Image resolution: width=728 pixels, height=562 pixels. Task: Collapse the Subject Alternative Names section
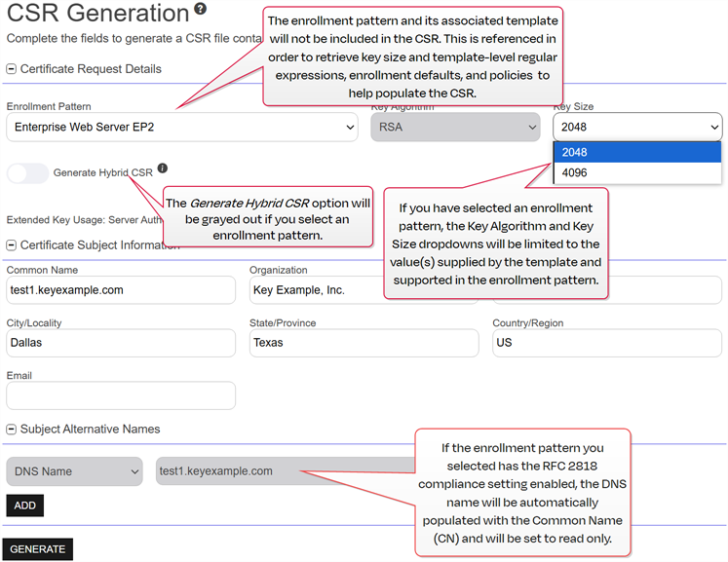coord(12,429)
